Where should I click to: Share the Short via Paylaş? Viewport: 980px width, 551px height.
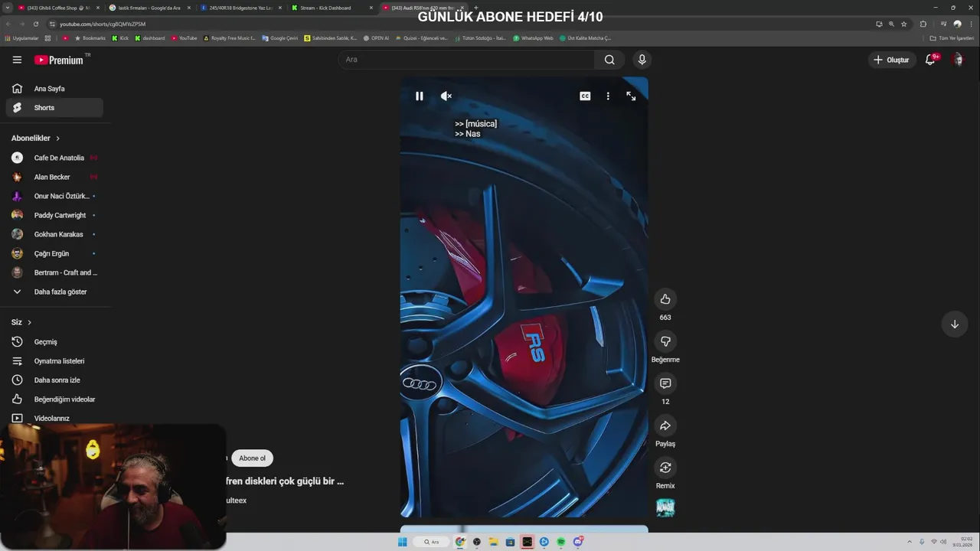pyautogui.click(x=665, y=425)
